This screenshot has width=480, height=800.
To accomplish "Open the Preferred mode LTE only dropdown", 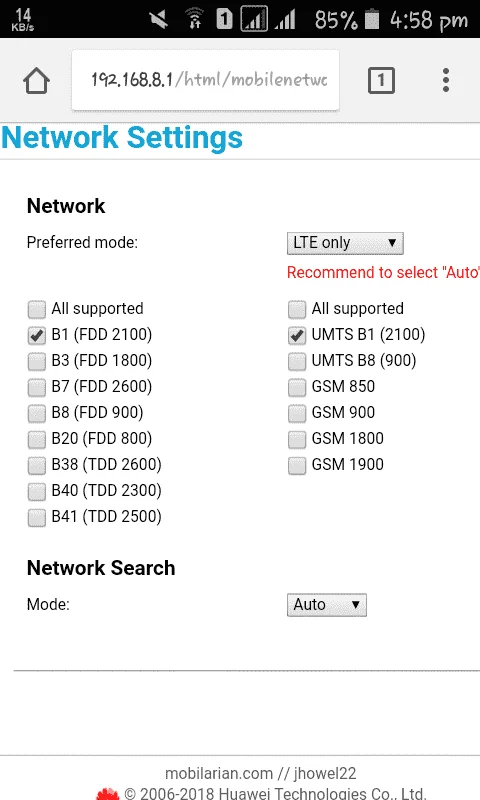I will (x=345, y=243).
